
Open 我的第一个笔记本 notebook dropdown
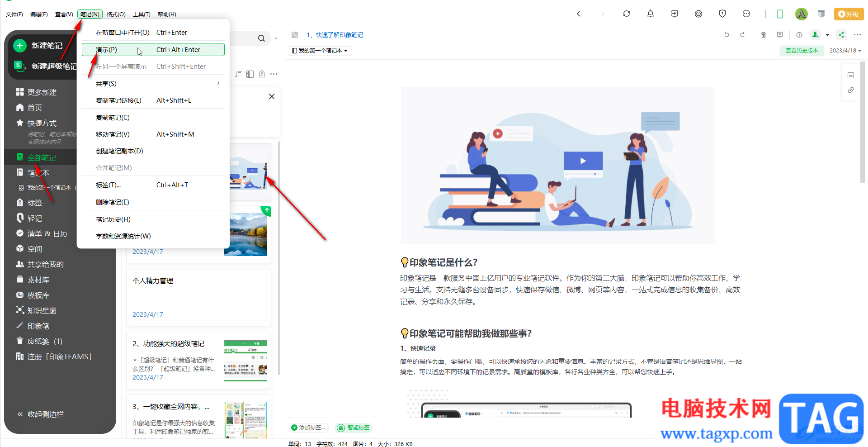tap(320, 51)
